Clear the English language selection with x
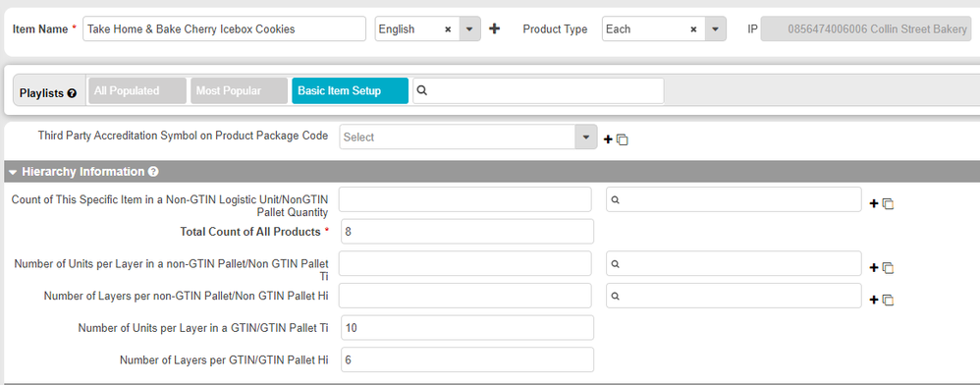 pos(448,29)
